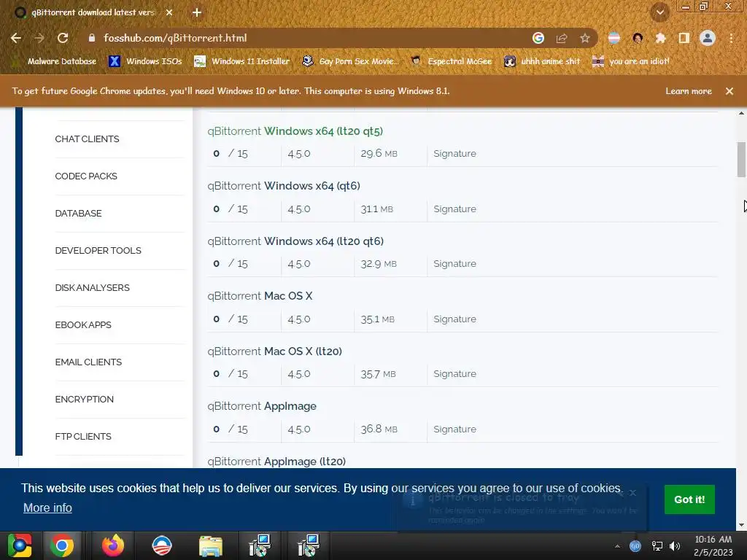Click the 29.6 MB file size
This screenshot has width=747, height=560.
[x=379, y=153]
